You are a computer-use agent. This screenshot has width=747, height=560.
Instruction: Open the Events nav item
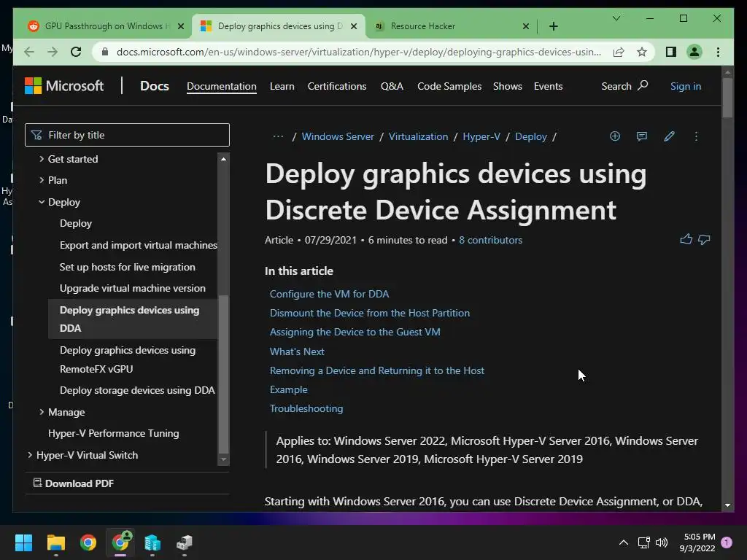click(548, 86)
